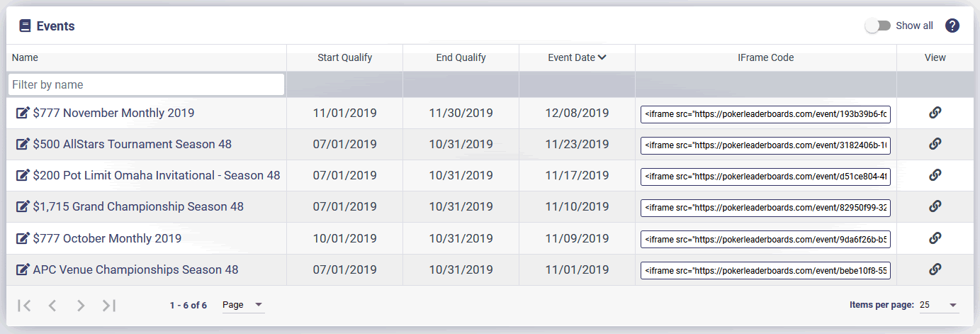
Task: Open edit icon for $777 November Monthly 2019
Action: pyautogui.click(x=23, y=113)
